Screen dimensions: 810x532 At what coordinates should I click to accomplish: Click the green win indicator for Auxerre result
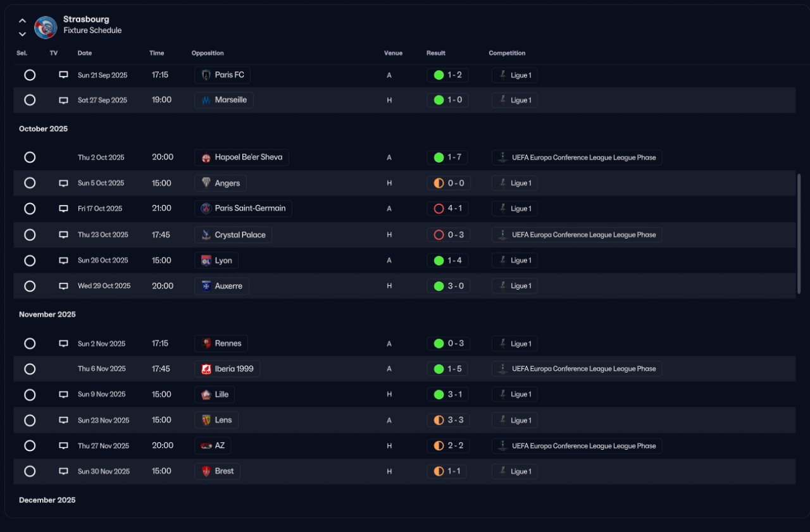coord(439,286)
